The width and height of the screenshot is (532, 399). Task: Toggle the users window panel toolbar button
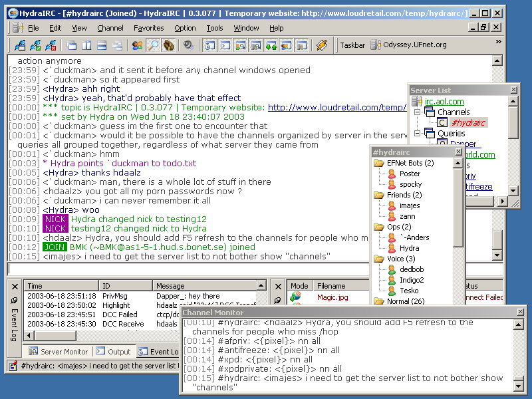coord(286,45)
